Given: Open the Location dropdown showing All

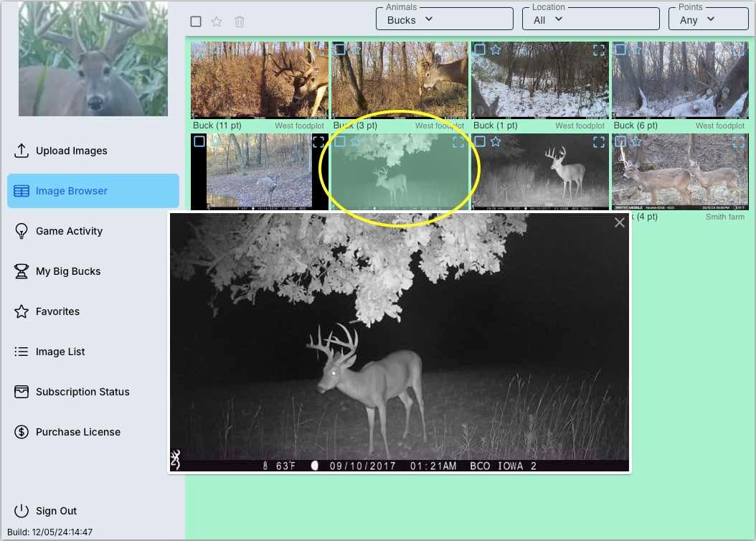Looking at the screenshot, I should click(x=590, y=19).
